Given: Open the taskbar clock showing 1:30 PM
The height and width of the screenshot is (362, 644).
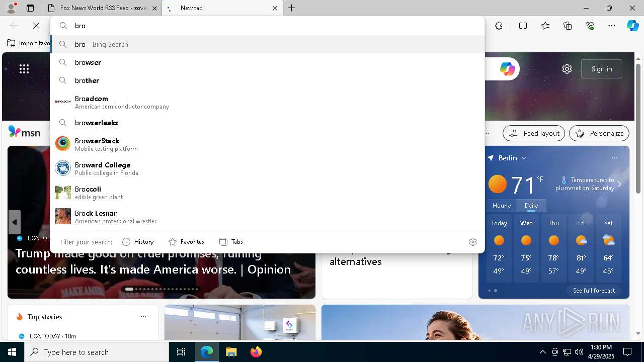Looking at the screenshot, I should tap(601, 352).
